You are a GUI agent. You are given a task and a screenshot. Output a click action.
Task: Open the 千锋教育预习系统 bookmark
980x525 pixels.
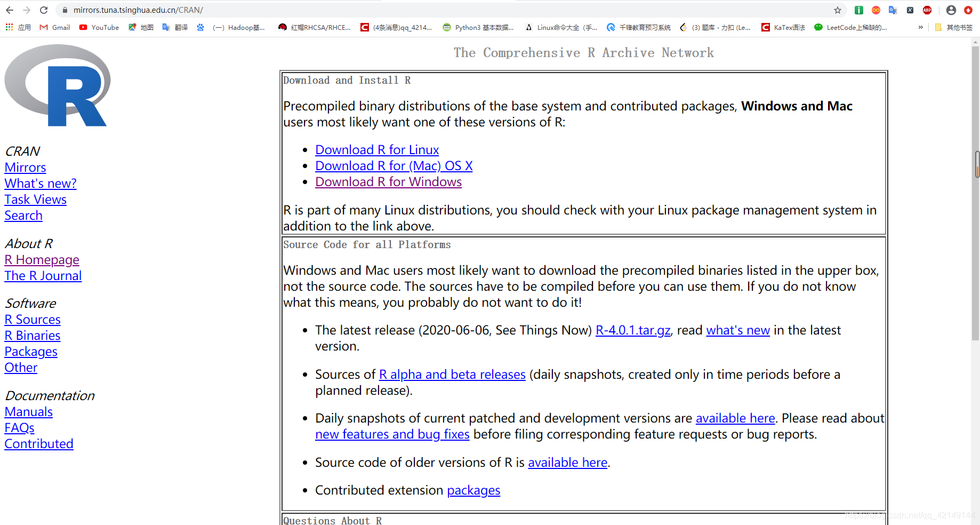(x=639, y=27)
